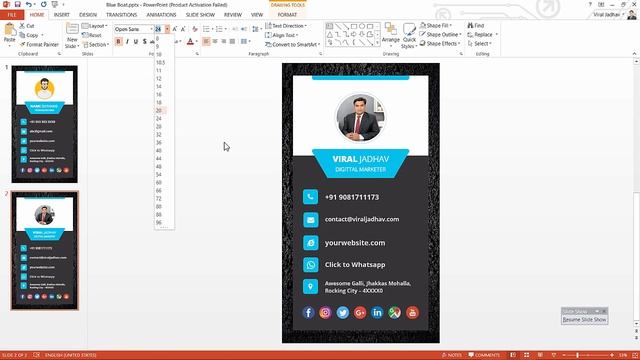Open Quick Styles gallery
Screen dimensions: 640x360
(x=409, y=36)
